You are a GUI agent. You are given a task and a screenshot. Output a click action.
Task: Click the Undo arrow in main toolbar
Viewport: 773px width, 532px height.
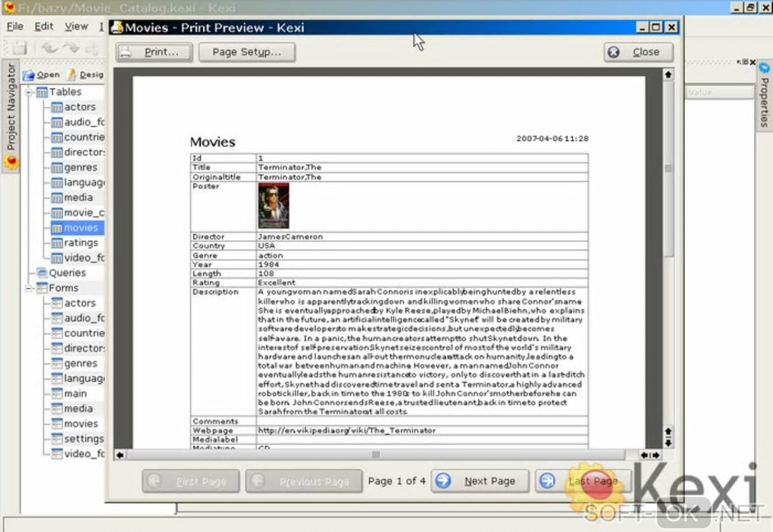[49, 48]
